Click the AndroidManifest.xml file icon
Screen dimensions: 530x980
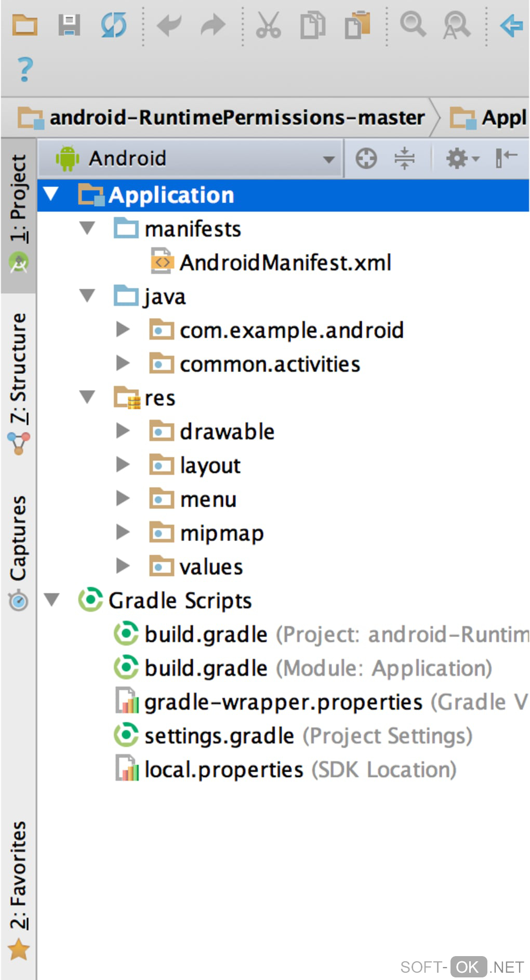tap(162, 261)
